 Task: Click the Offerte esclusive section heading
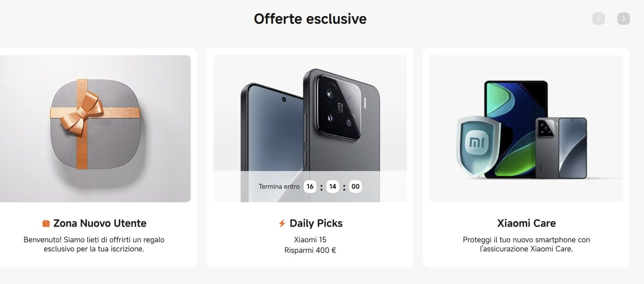click(310, 19)
